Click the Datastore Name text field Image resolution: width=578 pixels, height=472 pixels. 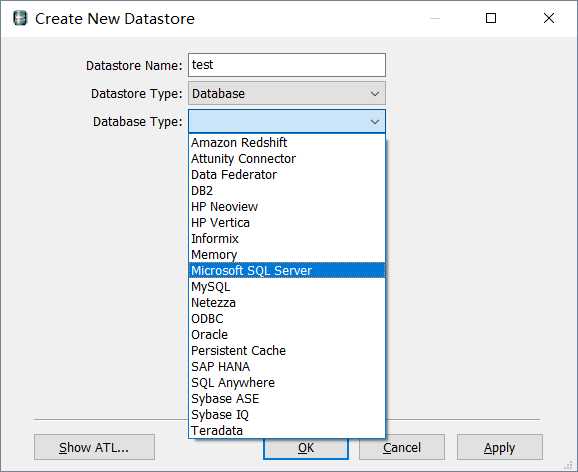coord(287,65)
